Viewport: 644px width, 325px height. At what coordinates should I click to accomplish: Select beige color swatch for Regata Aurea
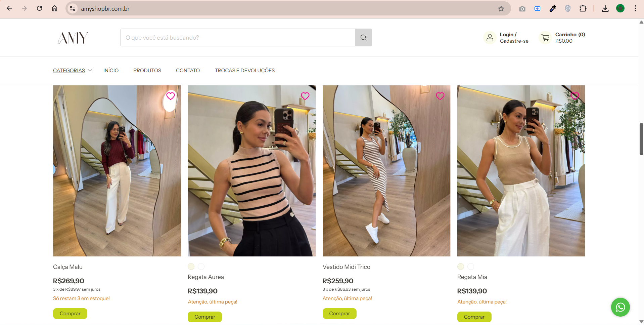coord(191,267)
